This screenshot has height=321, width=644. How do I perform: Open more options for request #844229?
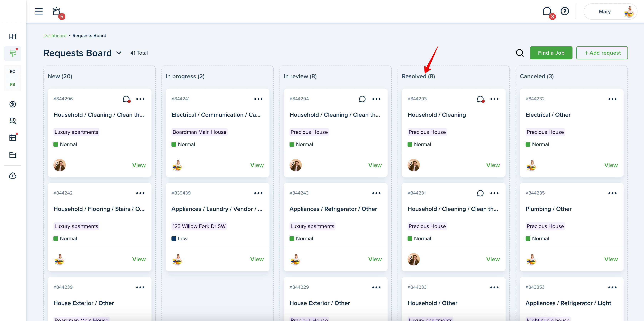pos(376,287)
